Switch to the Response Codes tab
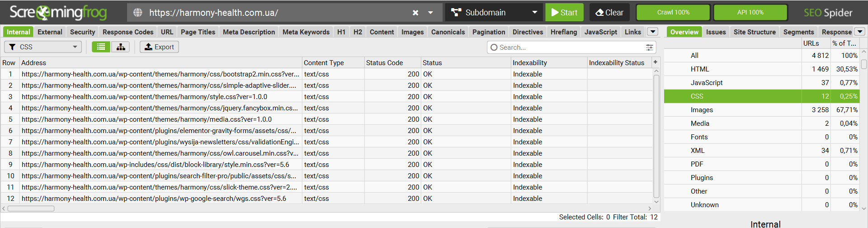 pyautogui.click(x=128, y=32)
